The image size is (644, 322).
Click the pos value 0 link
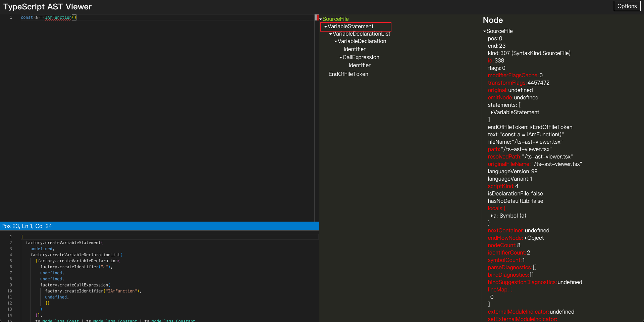tap(500, 39)
